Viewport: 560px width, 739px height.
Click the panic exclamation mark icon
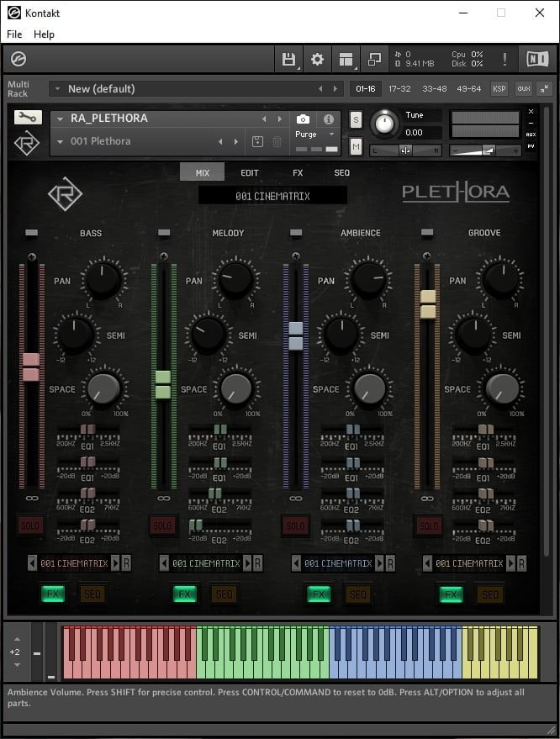tap(505, 59)
